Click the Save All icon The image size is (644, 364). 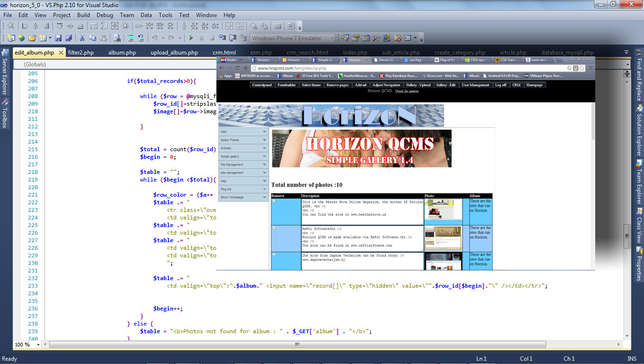click(x=69, y=38)
